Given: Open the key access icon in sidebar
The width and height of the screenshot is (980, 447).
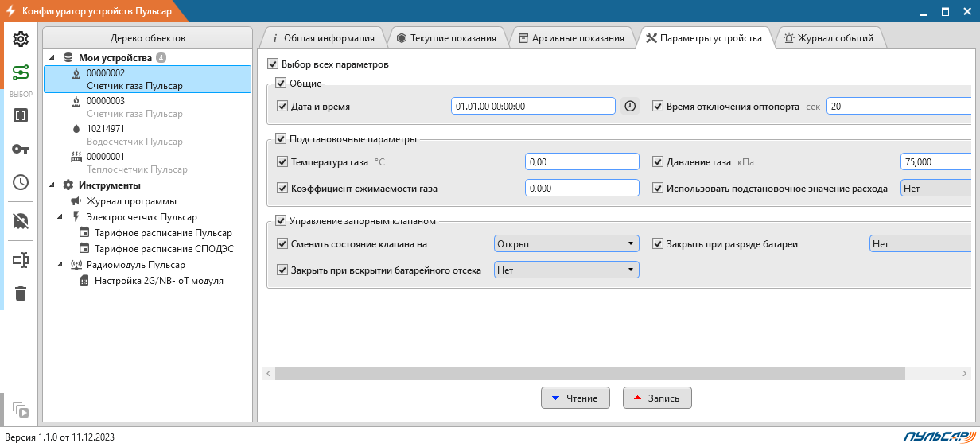Looking at the screenshot, I should tap(21, 149).
